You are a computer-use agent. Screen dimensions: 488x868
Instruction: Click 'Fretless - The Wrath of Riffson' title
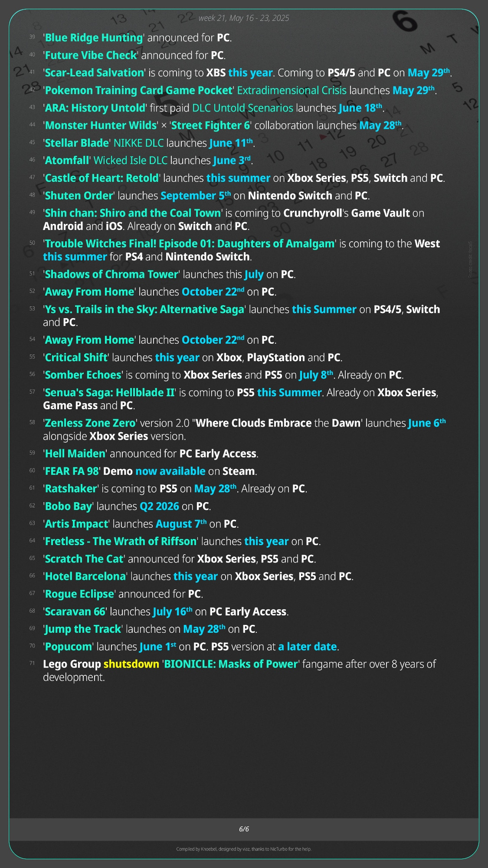click(x=121, y=542)
